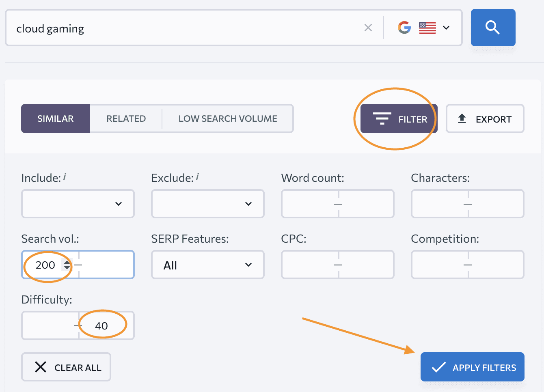Click the export upload icon

click(x=462, y=118)
